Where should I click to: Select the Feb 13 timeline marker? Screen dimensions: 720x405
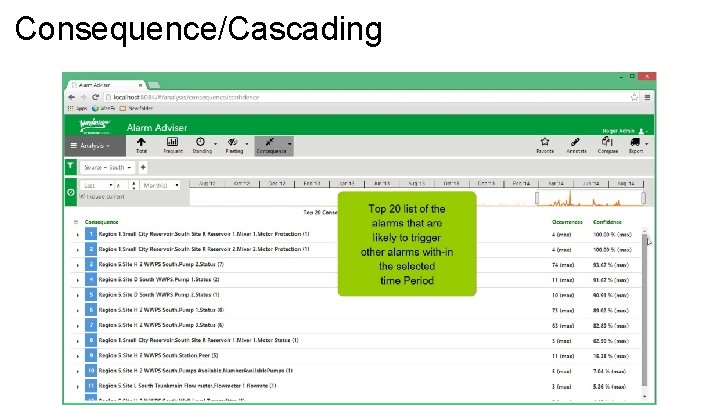(x=311, y=183)
